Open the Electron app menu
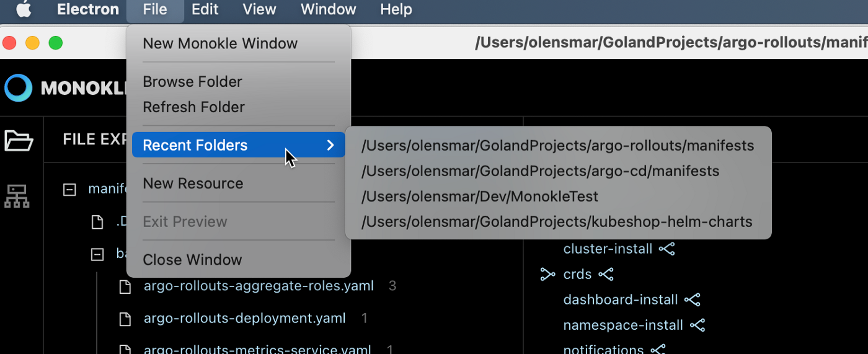Screen dimensions: 868x354 88,9
